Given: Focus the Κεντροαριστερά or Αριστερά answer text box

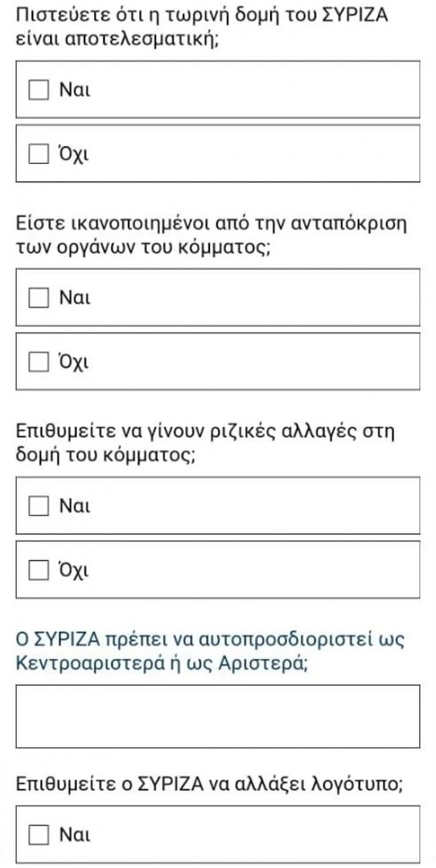Looking at the screenshot, I should click(218, 716).
